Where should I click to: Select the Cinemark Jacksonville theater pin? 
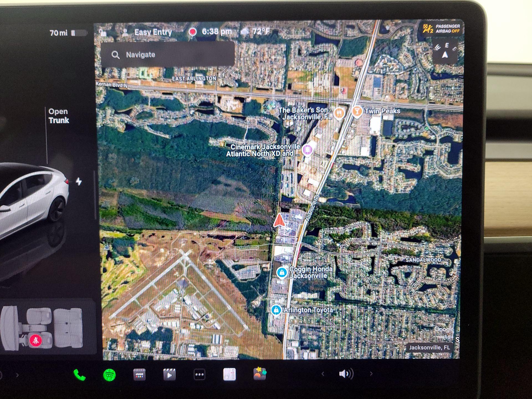(x=307, y=150)
